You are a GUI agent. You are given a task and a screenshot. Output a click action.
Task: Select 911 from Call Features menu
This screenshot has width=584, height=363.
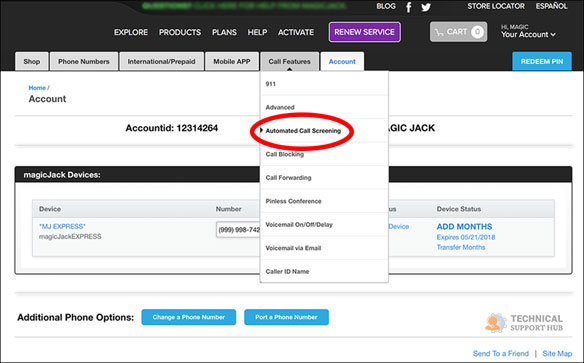pos(324,84)
